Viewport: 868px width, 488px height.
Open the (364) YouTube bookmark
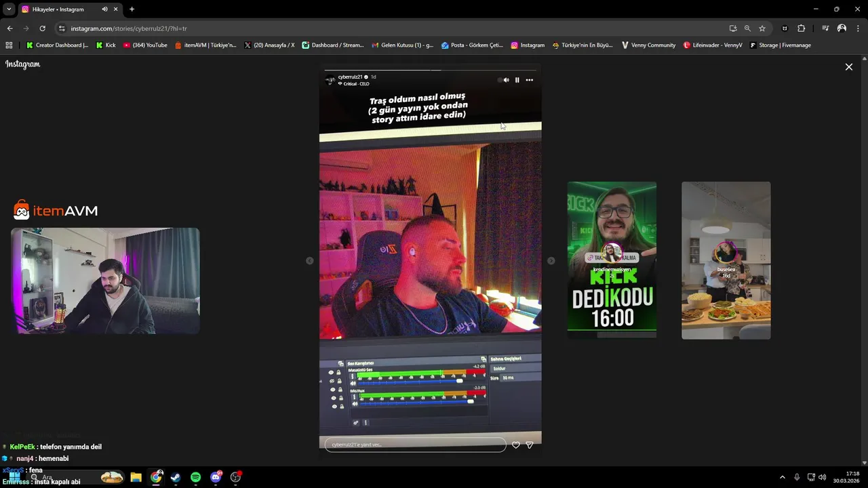(x=145, y=45)
